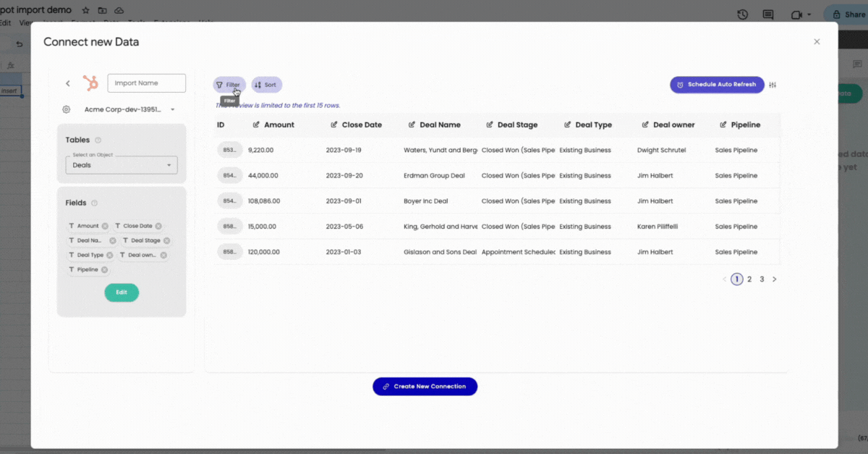Remove the Amount field chip

pos(105,226)
